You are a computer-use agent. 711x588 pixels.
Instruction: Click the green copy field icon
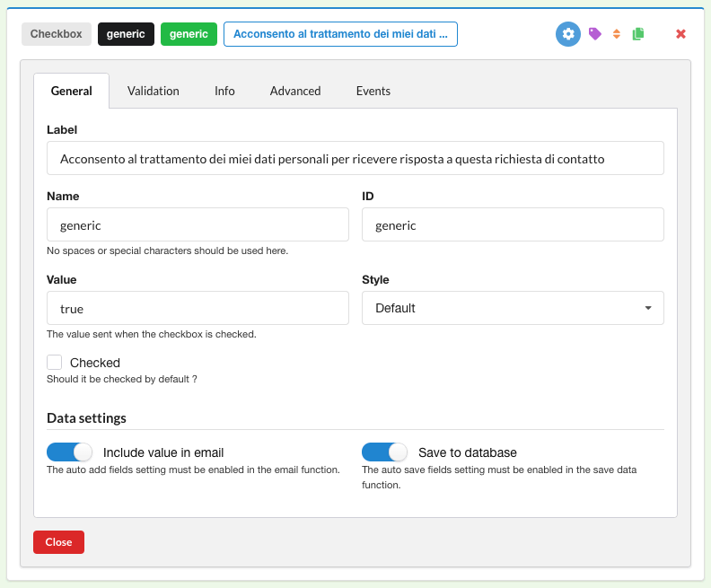[x=638, y=34]
